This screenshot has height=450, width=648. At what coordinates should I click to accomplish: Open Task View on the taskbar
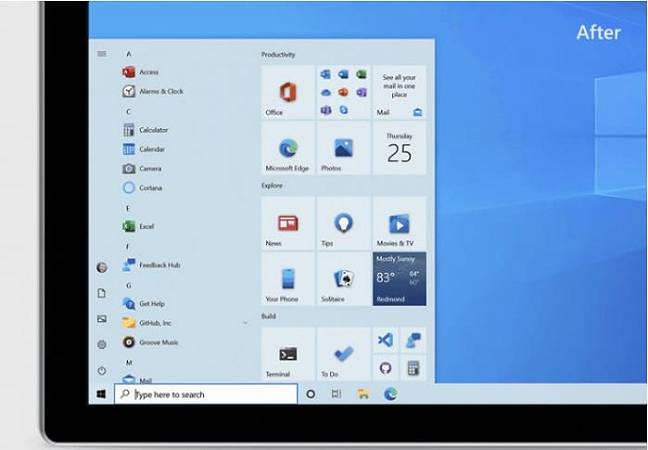(x=336, y=394)
